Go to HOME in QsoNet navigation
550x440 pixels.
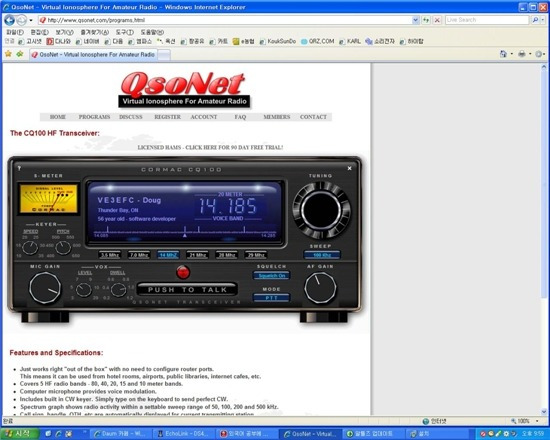(x=58, y=117)
